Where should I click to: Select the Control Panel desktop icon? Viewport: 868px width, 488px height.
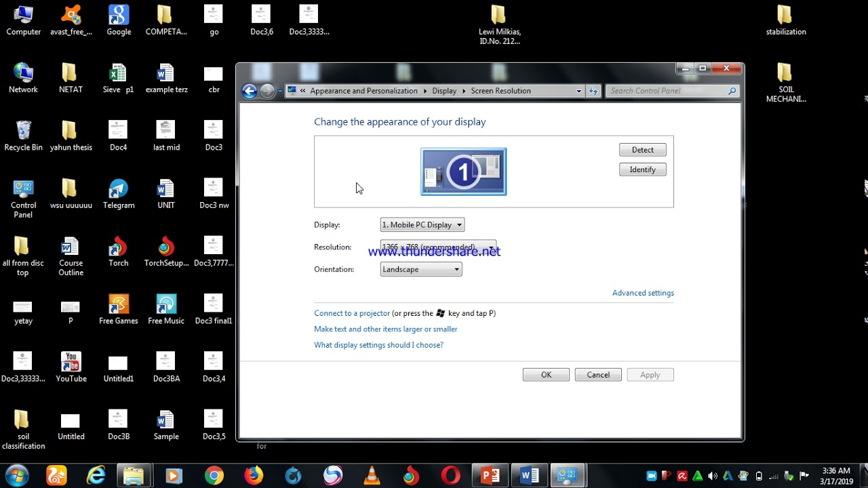(23, 199)
